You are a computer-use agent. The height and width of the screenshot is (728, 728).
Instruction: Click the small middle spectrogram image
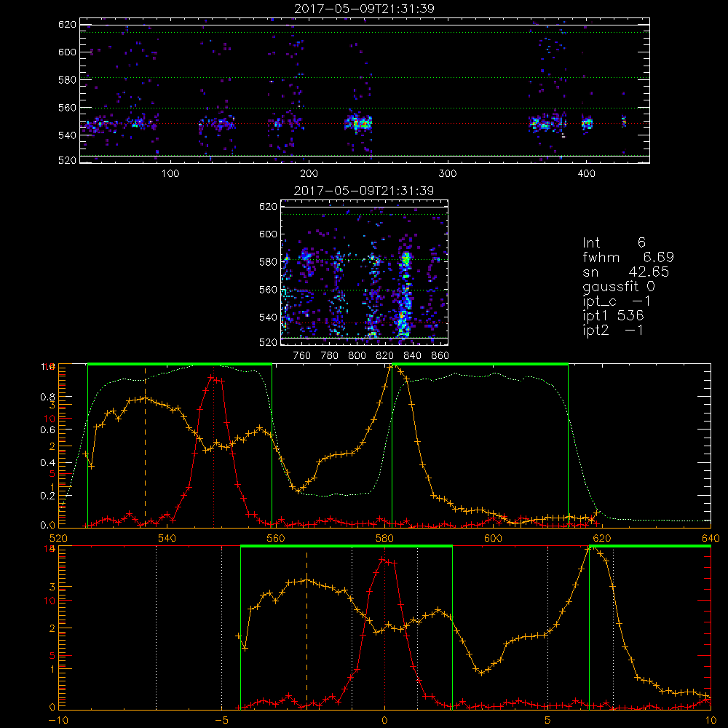click(365, 272)
